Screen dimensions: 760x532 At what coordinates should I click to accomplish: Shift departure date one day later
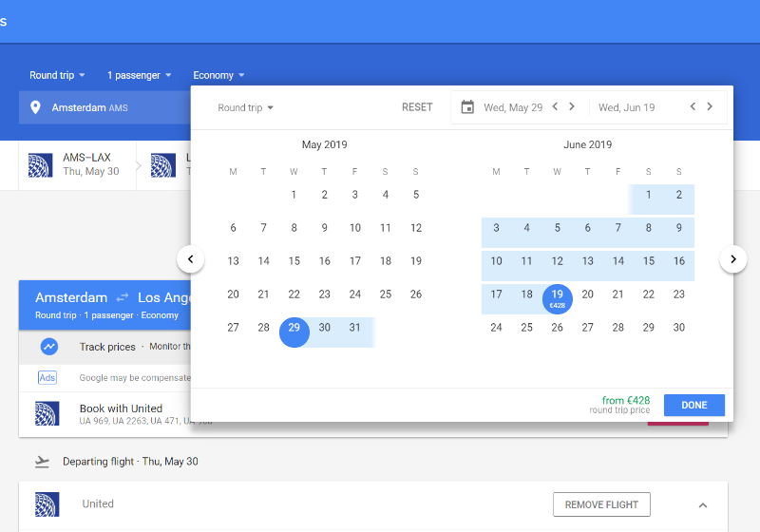point(572,107)
